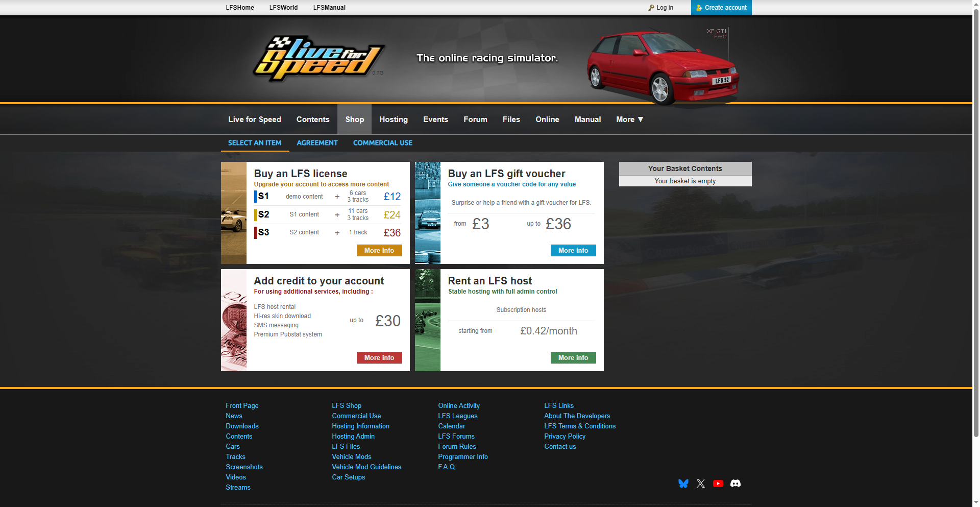This screenshot has width=980, height=507.
Task: Click the Live for Speed logo
Action: (x=318, y=58)
